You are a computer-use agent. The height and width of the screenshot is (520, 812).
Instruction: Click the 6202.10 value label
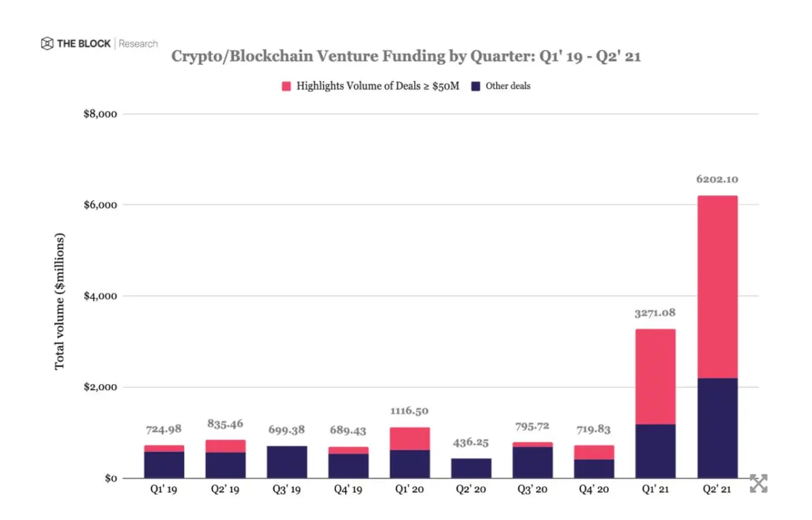717,180
